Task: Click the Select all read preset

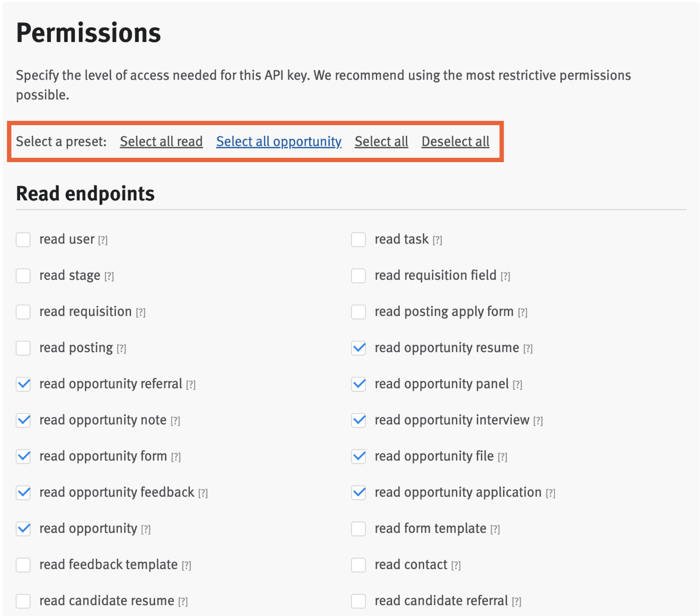Action: click(x=161, y=142)
